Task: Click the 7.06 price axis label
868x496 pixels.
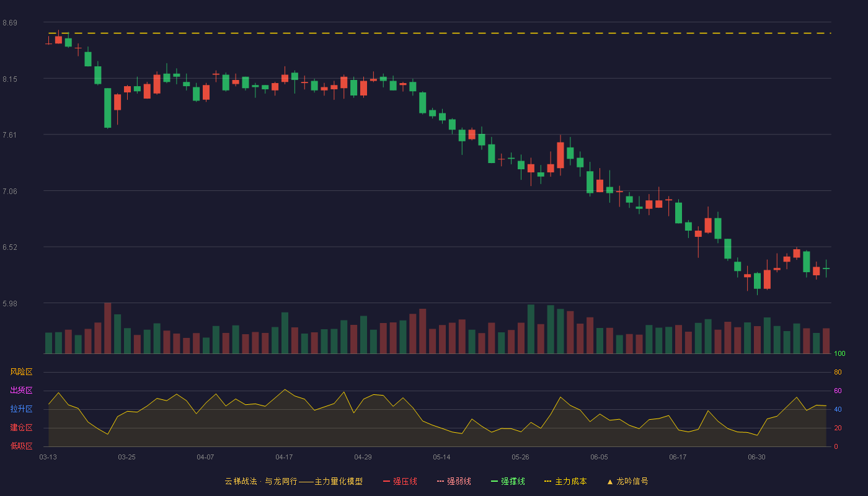Action: pyautogui.click(x=10, y=191)
